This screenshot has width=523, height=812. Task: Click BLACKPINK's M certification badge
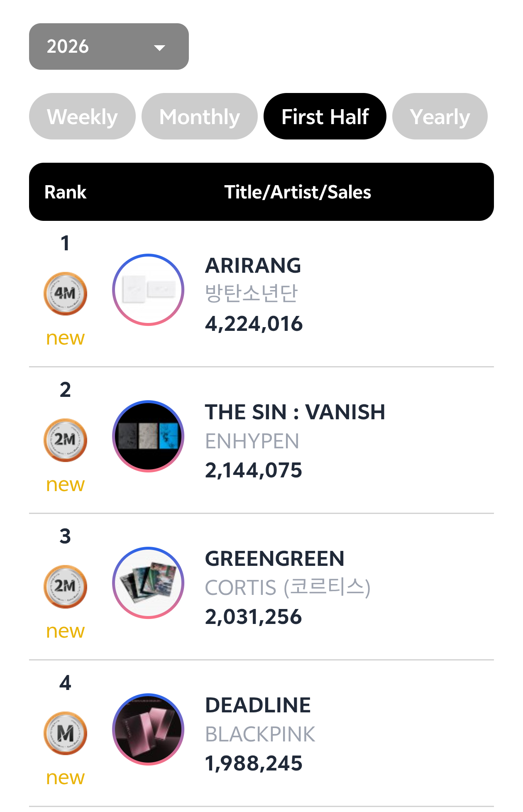point(65,733)
